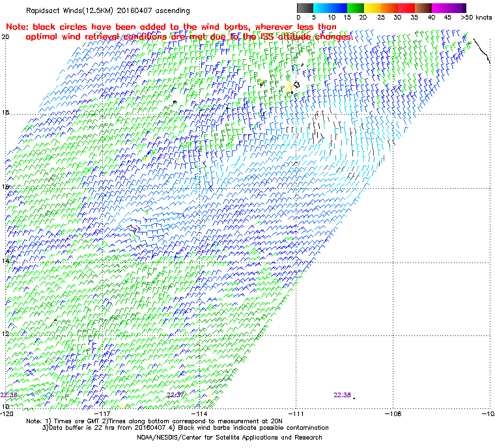Viewport: 495px width, 448px height.
Task: Click the black coastline segment in the upper-right corner
Action: click(x=482, y=51)
